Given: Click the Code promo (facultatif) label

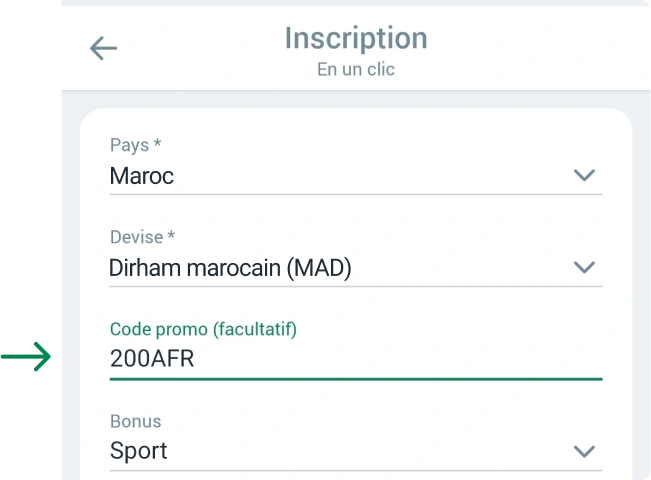Looking at the screenshot, I should (203, 329).
